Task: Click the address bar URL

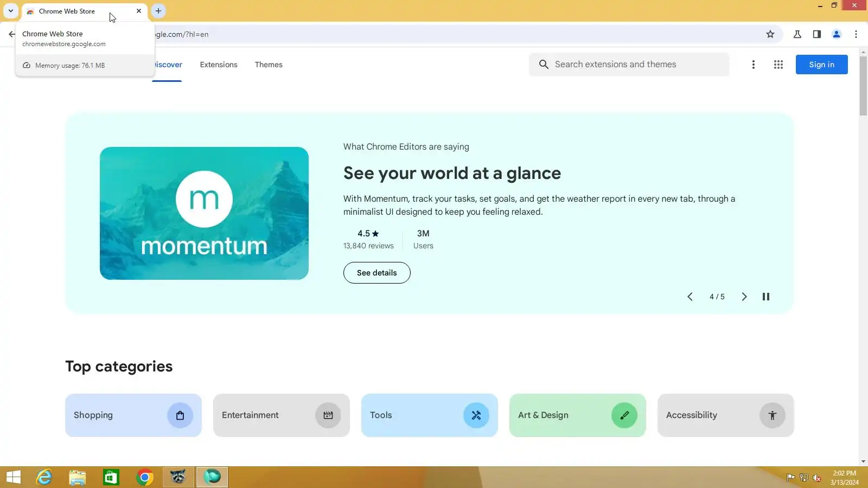Action: [x=182, y=34]
